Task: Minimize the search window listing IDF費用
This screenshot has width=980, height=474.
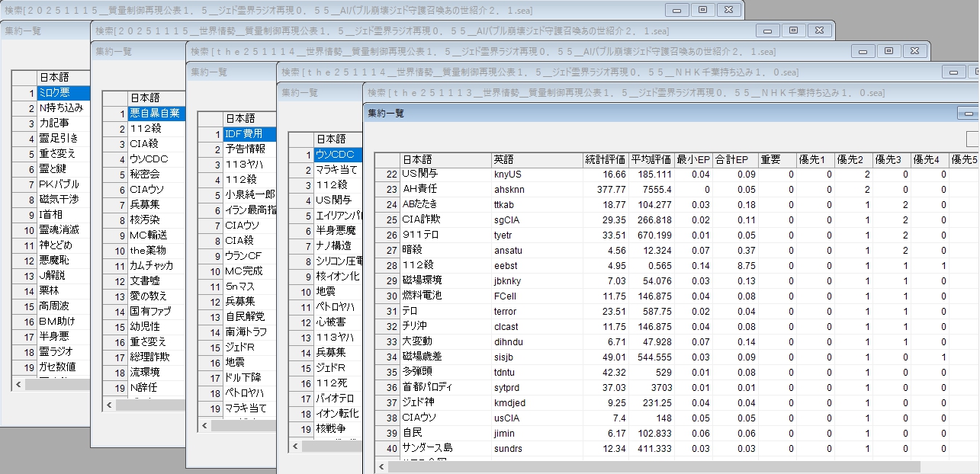Action: tap(863, 51)
